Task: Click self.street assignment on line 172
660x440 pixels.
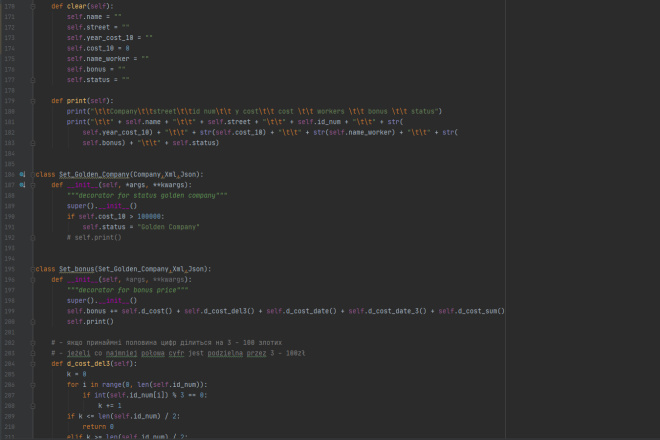Action: tap(98, 27)
